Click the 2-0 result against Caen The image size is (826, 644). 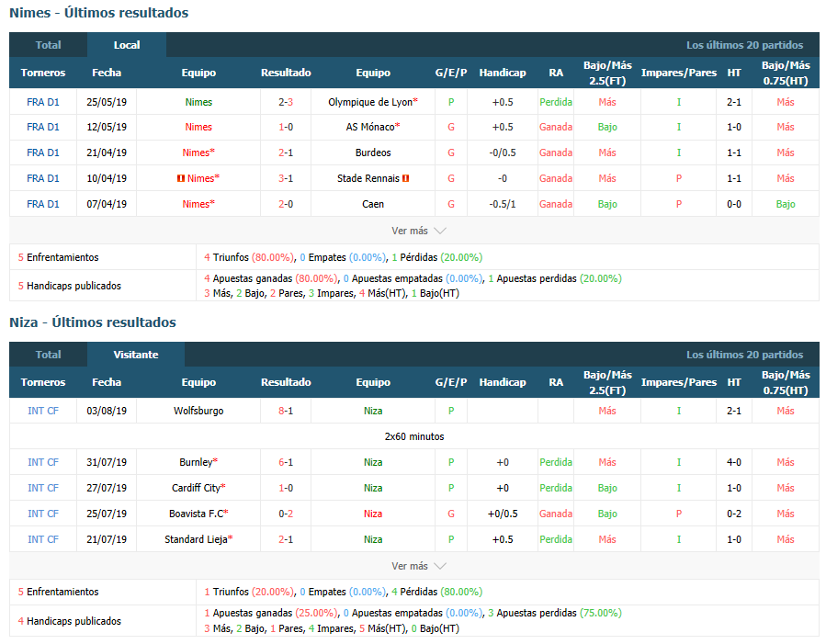point(286,204)
